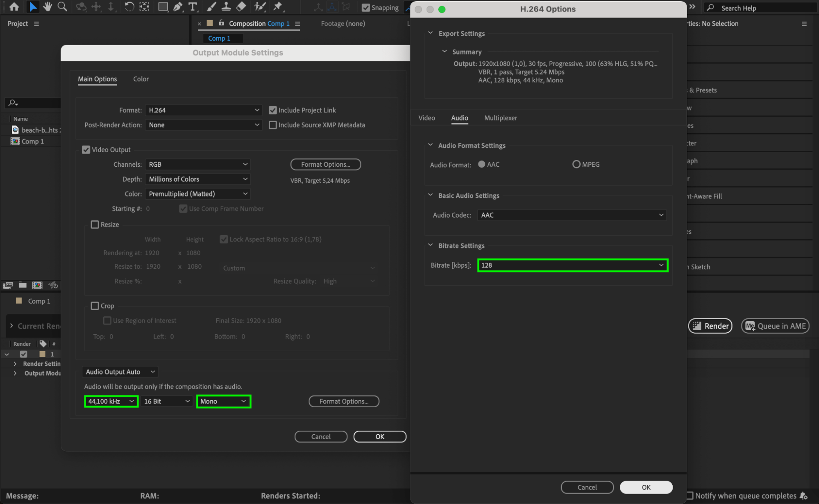Switch to the Multiplexer tab
This screenshot has height=504, width=819.
click(x=500, y=118)
